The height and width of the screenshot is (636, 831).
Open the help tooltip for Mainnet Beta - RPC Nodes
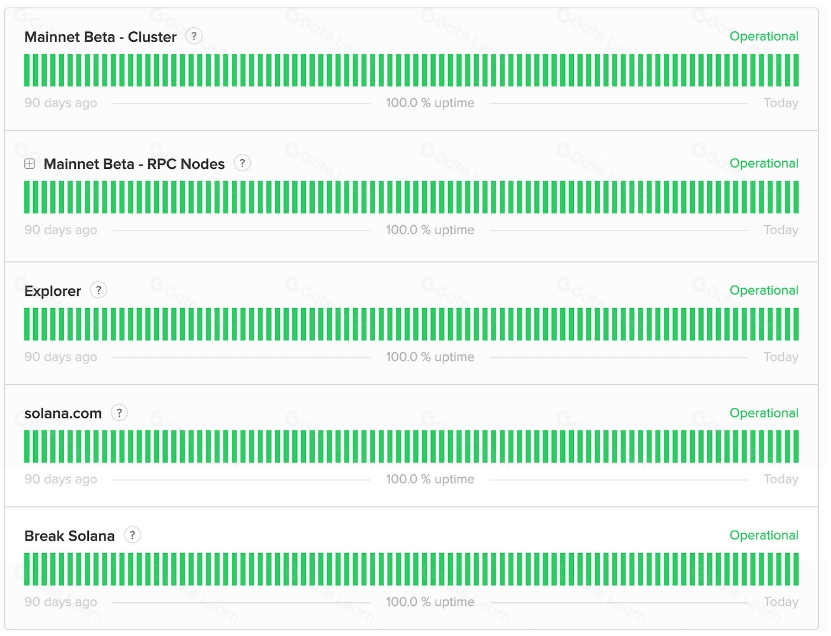click(242, 163)
